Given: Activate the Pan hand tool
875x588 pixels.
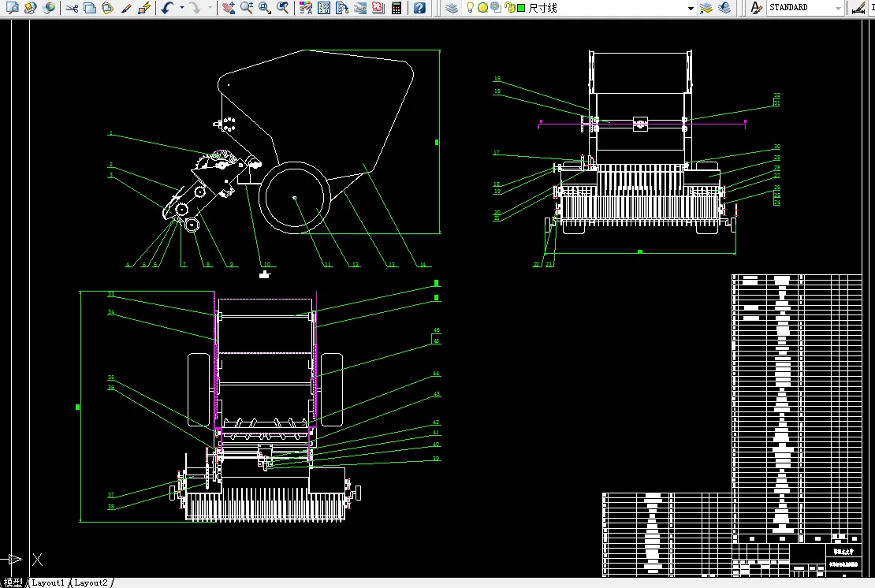Looking at the screenshot, I should pos(228,8).
